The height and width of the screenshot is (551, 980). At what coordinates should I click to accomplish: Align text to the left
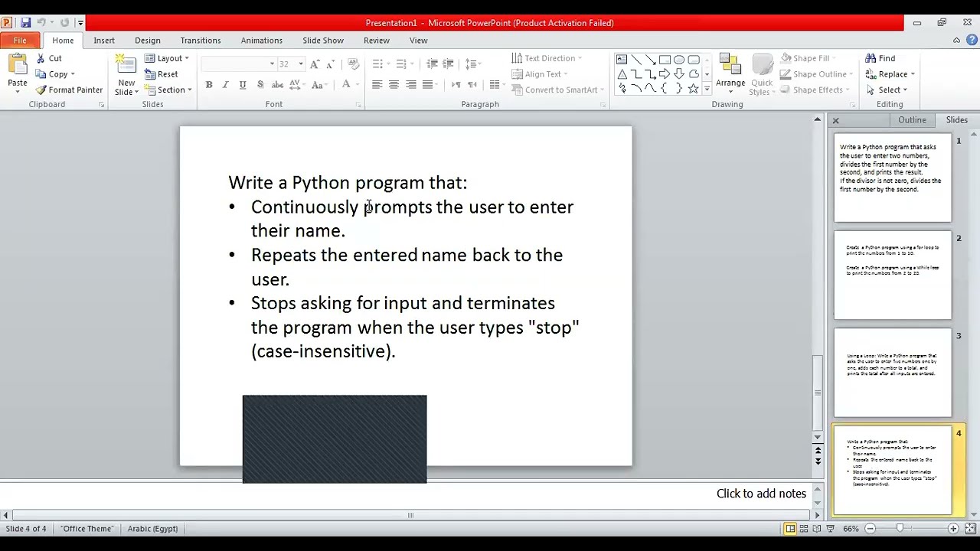(x=377, y=85)
